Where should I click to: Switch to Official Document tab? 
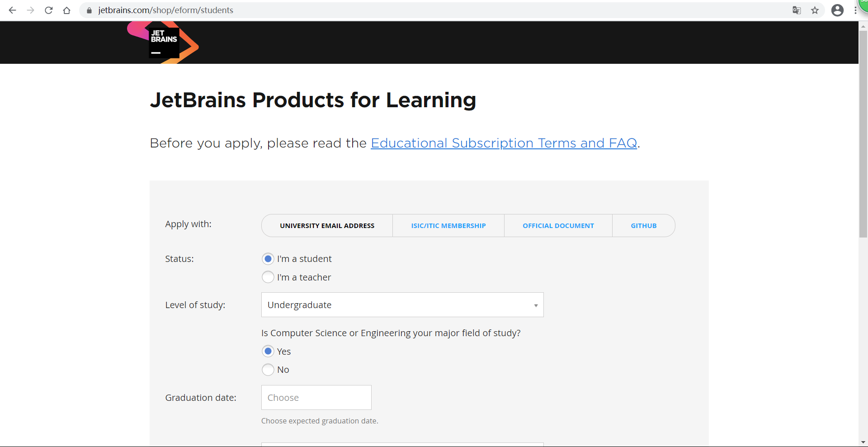pos(558,226)
